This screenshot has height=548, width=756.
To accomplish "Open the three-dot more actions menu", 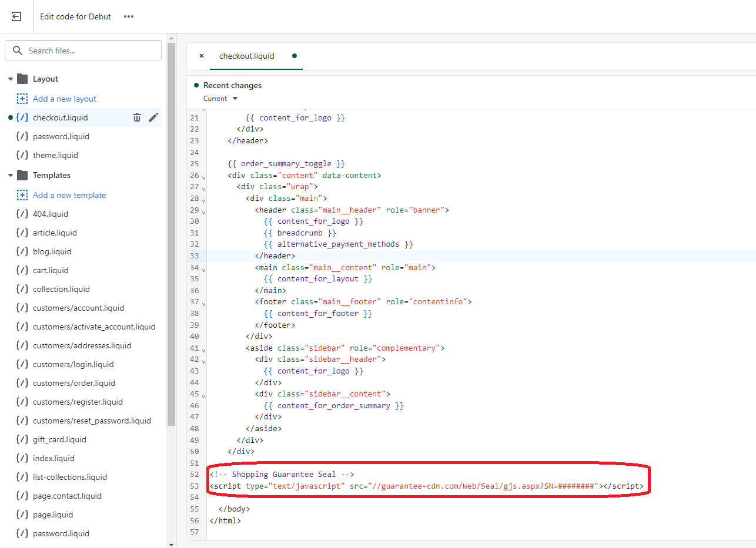I will pos(129,16).
